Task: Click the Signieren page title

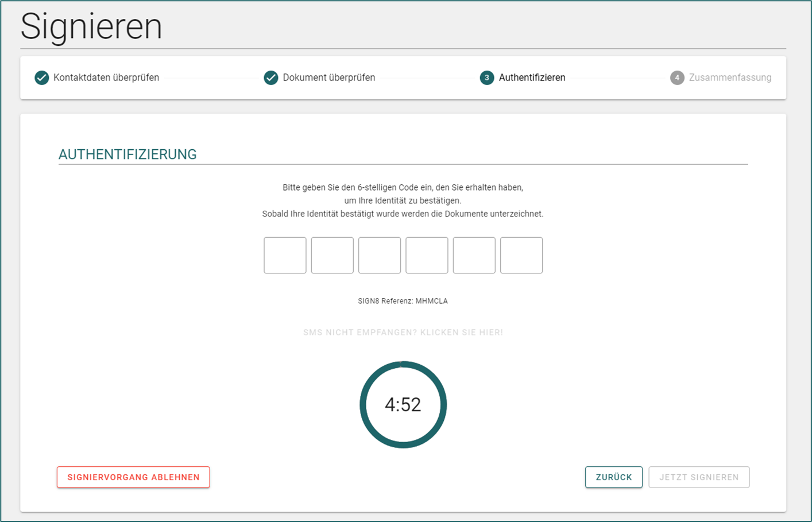Action: [91, 27]
